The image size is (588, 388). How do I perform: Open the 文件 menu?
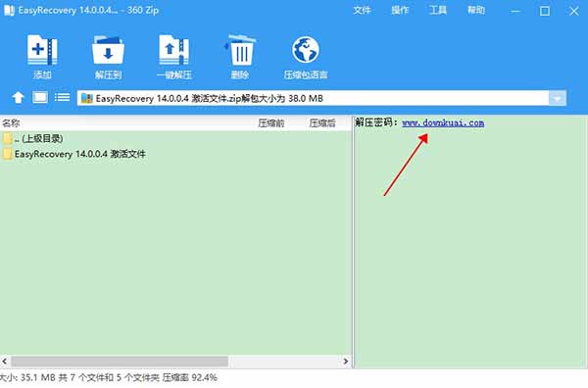tap(362, 10)
